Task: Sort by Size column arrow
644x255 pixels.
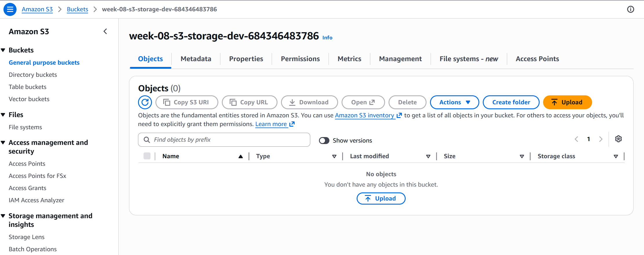Action: pyautogui.click(x=522, y=156)
